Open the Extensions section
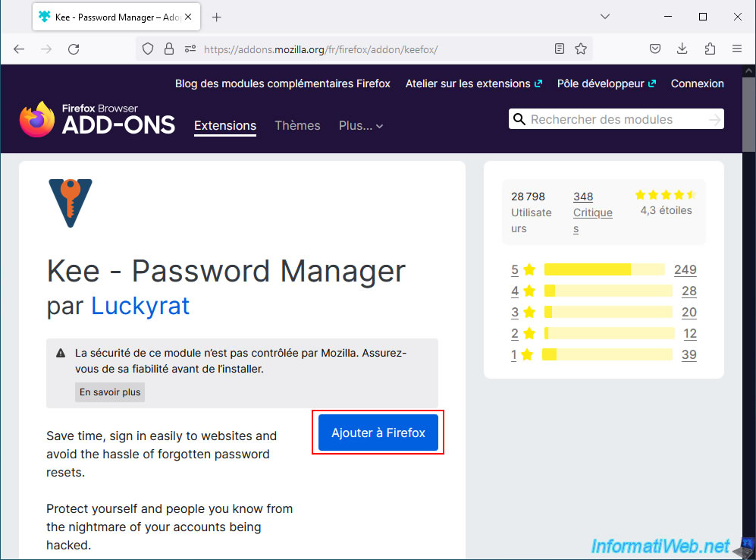Screen dimensions: 756x560 pos(225,125)
